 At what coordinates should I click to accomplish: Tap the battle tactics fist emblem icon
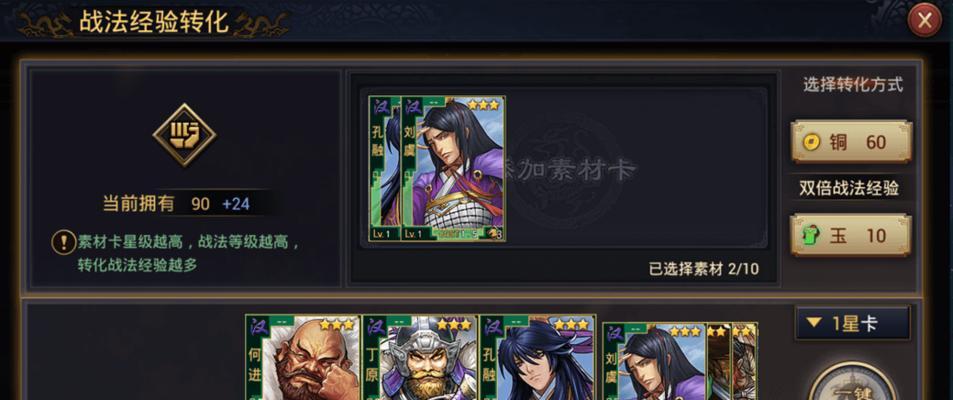184,134
